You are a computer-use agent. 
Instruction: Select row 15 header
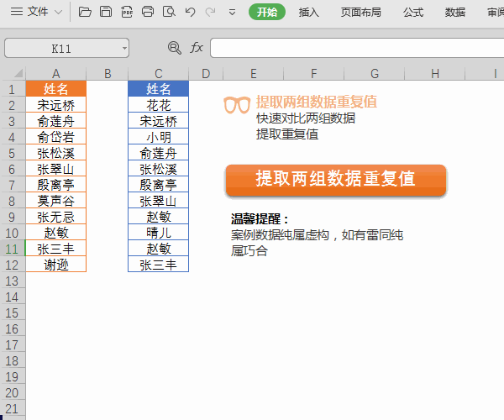tap(13, 312)
